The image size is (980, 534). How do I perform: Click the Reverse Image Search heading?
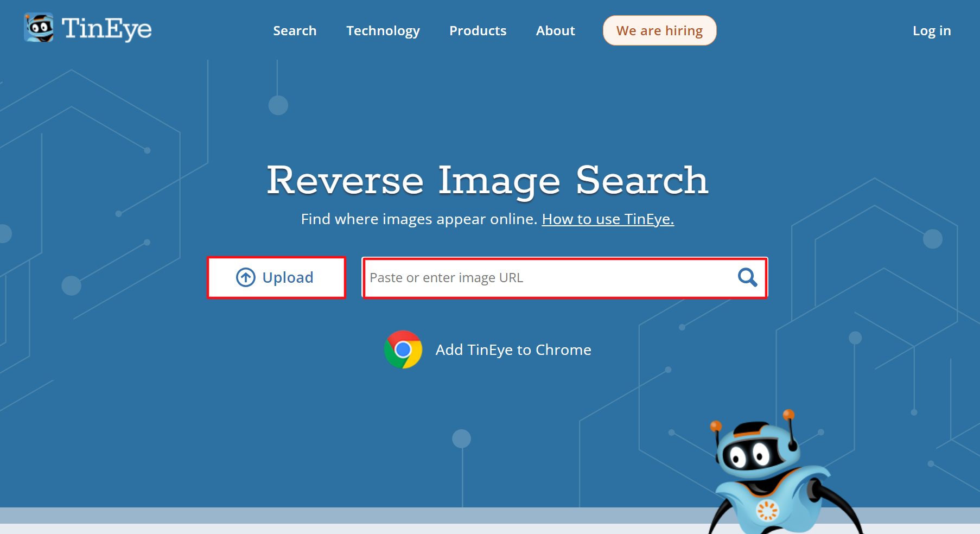coord(487,181)
